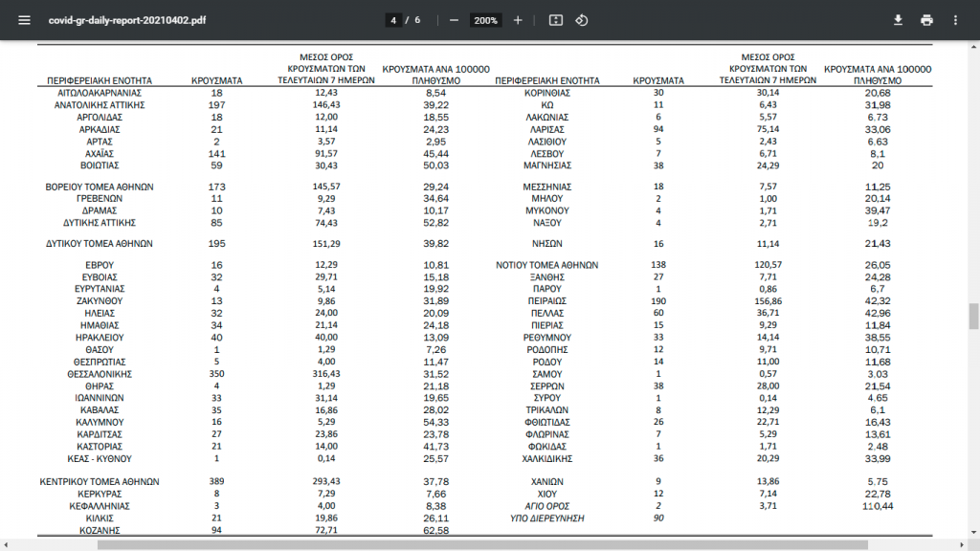
Task: Click the scroll left arrow
Action: (x=5, y=545)
